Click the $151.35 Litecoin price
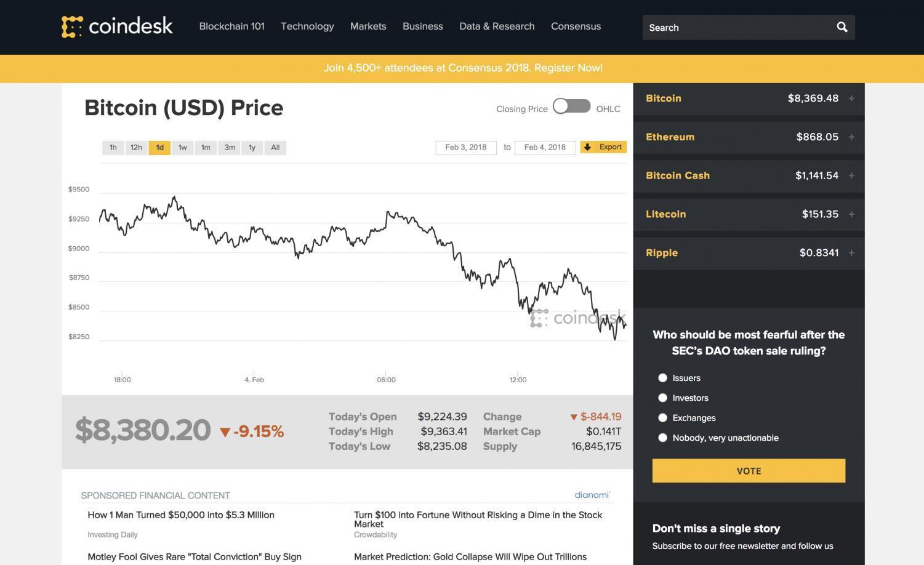The height and width of the screenshot is (565, 924). coord(820,214)
